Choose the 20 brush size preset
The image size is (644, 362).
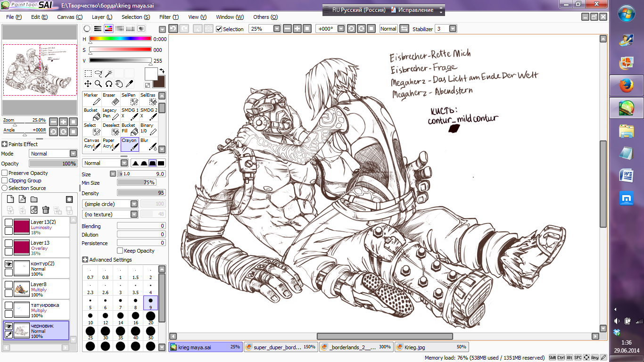click(x=150, y=318)
